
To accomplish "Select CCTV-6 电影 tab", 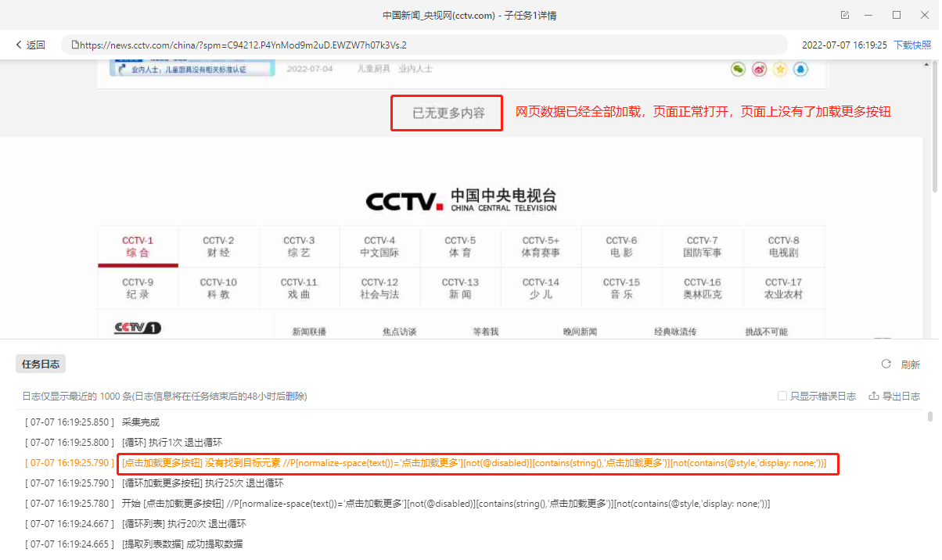I will [x=621, y=246].
